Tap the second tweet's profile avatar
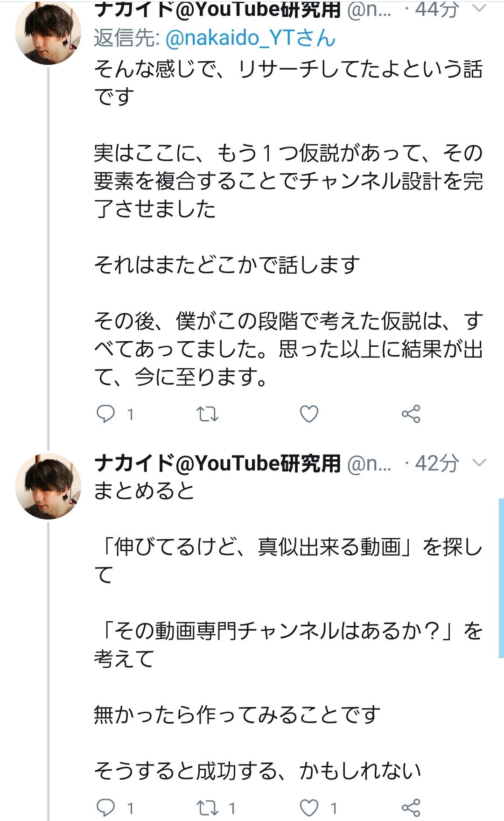The image size is (504, 821). (48, 486)
